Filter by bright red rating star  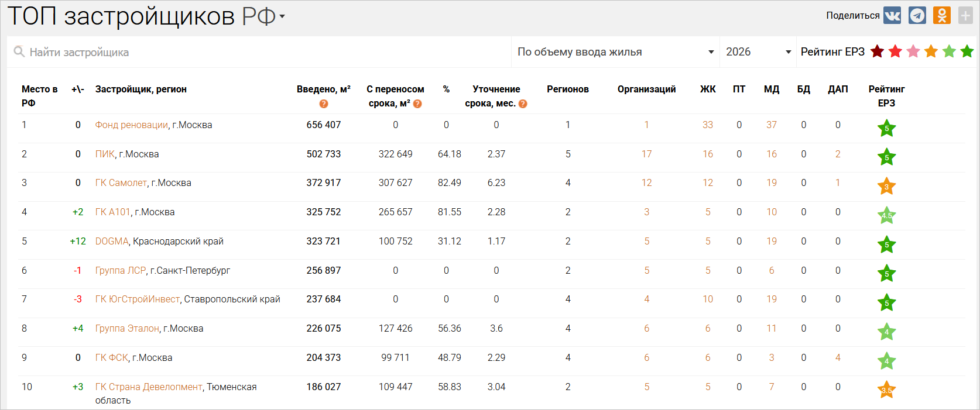[x=895, y=51]
